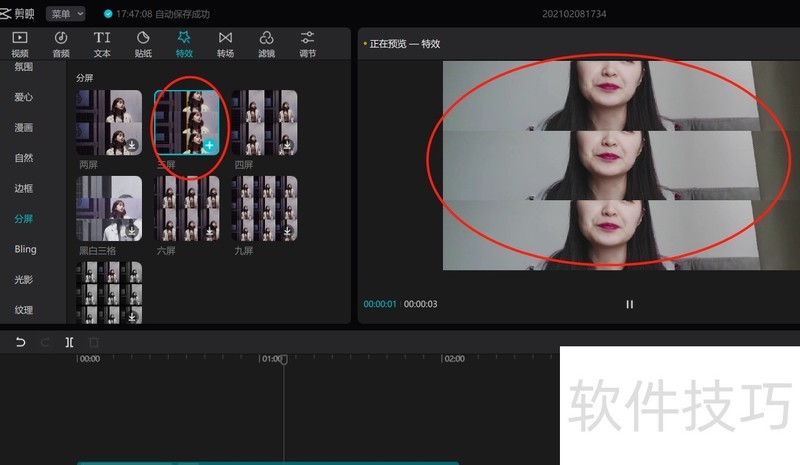The image size is (800, 465).
Task: Open the 菜单 dropdown menu
Action: (x=66, y=14)
